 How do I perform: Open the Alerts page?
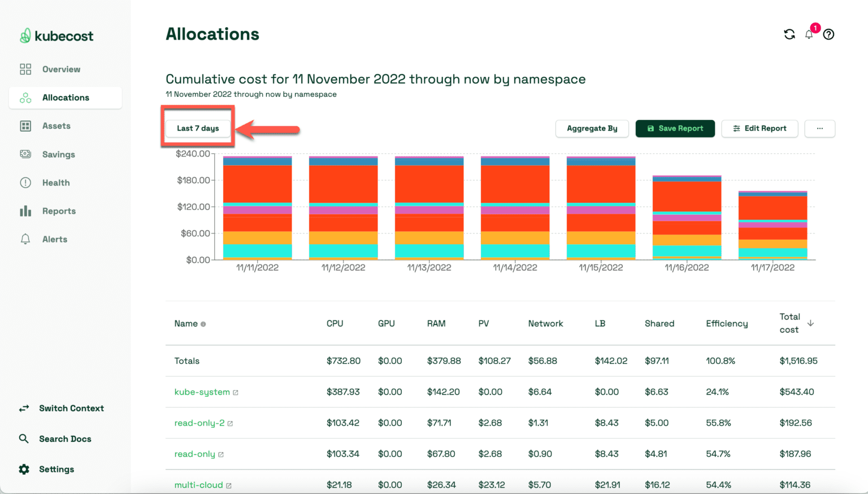[x=54, y=239]
